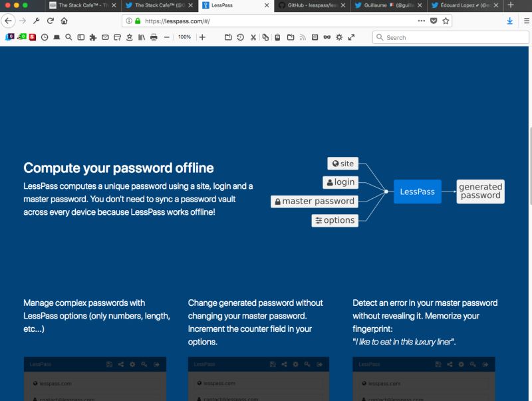Image resolution: width=532 pixels, height=401 pixels.
Task: Click the settings gear on the middle LessPass card
Action: (x=295, y=364)
